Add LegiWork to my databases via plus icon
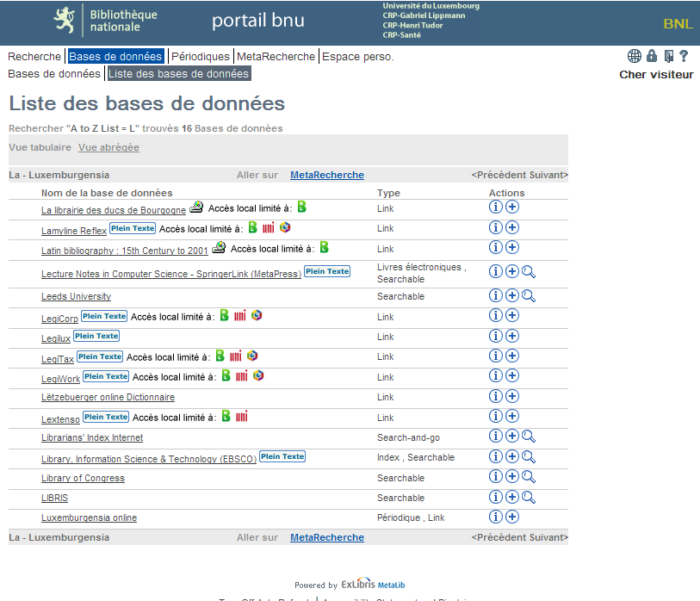Viewport: 700px width, 601px height. coord(512,375)
